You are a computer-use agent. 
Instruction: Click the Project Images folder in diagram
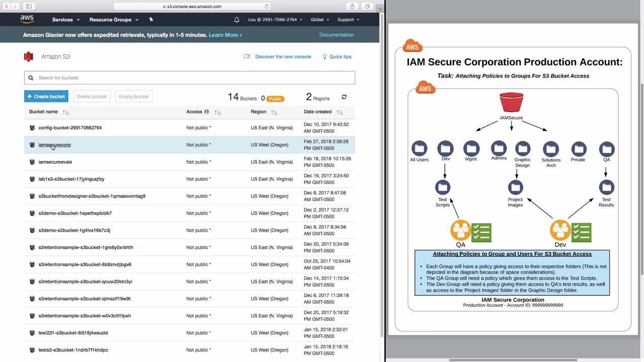point(515,188)
